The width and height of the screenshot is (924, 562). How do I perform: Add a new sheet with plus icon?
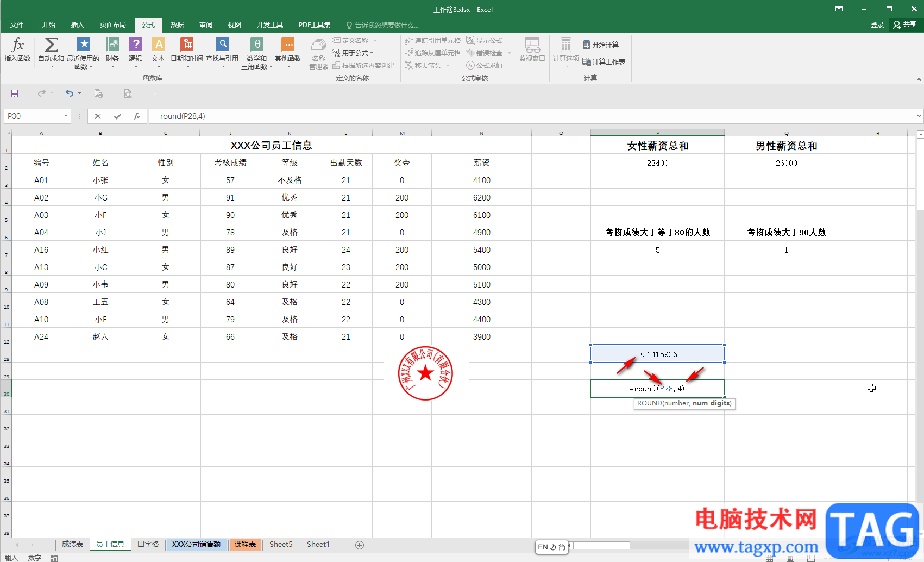360,545
